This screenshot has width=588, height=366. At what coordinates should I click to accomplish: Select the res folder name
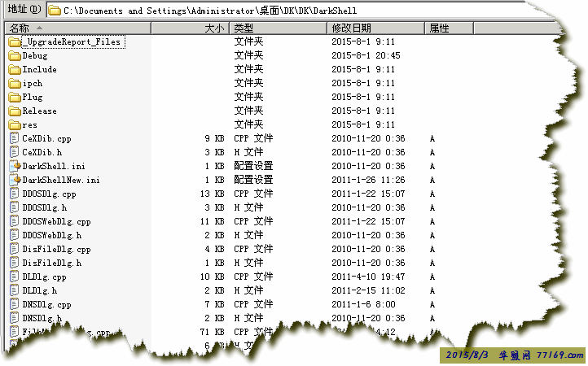point(29,125)
